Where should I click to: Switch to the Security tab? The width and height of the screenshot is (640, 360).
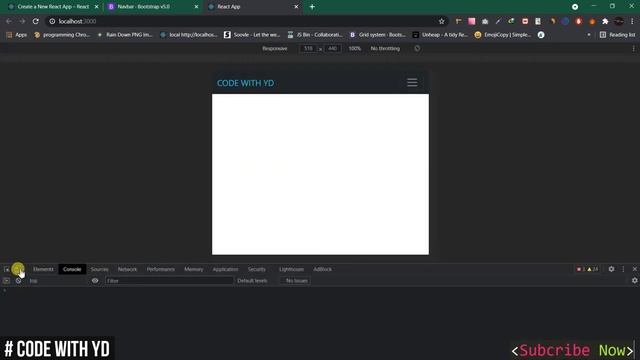pos(257,269)
